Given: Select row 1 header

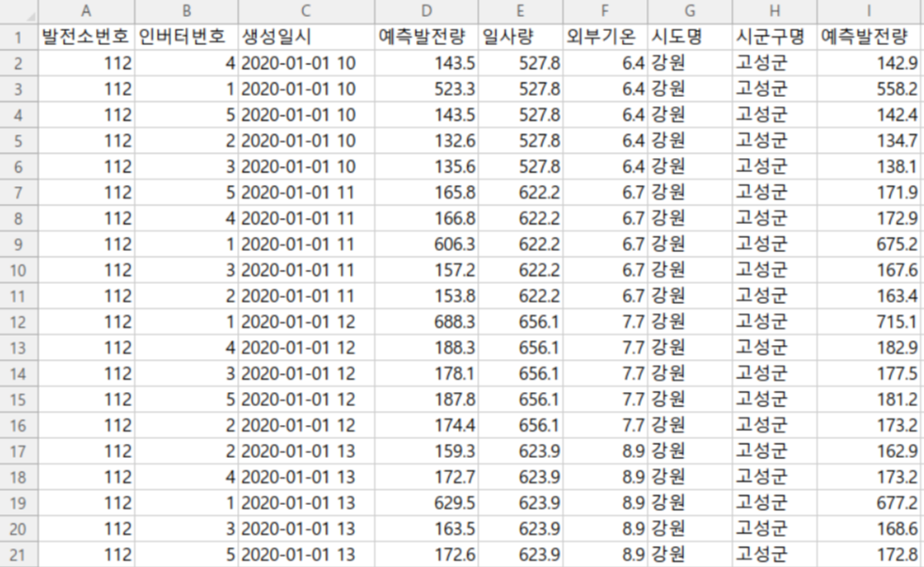Looking at the screenshot, I should click(19, 37).
